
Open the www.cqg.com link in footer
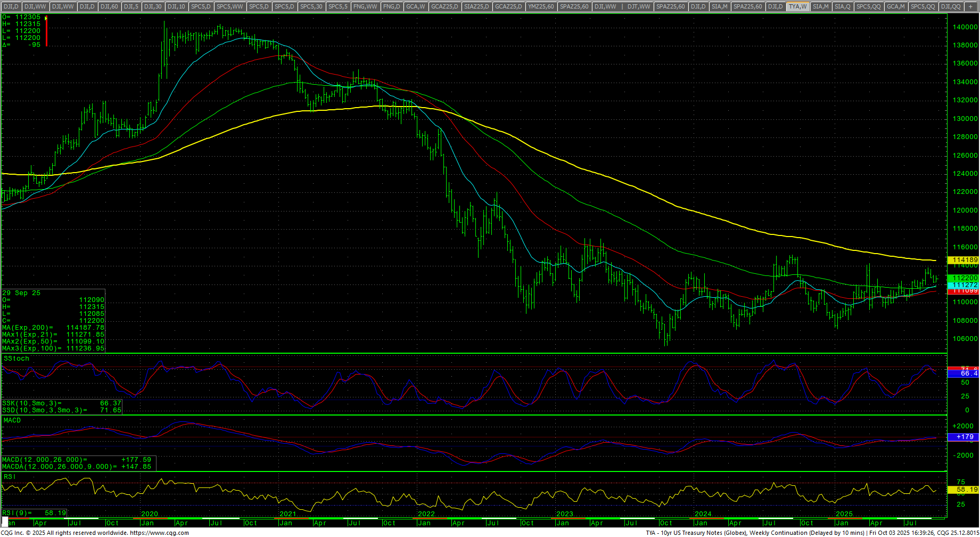pyautogui.click(x=159, y=533)
